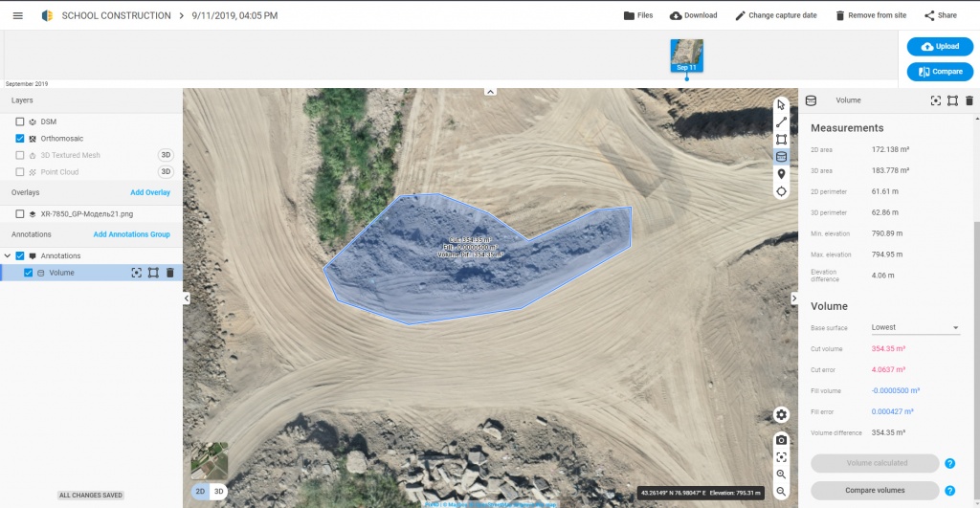Viewport: 980px width, 508px height.
Task: Click the Compare volumes button
Action: pyautogui.click(x=874, y=491)
